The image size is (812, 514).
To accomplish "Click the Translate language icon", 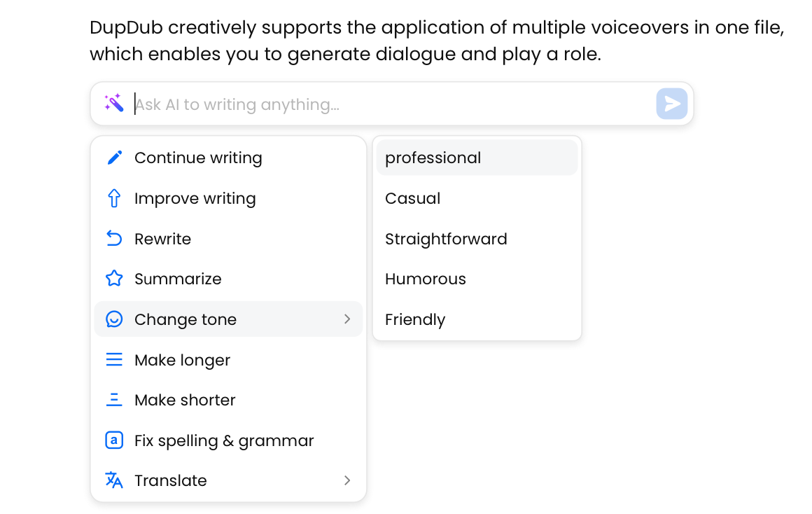I will click(x=114, y=480).
